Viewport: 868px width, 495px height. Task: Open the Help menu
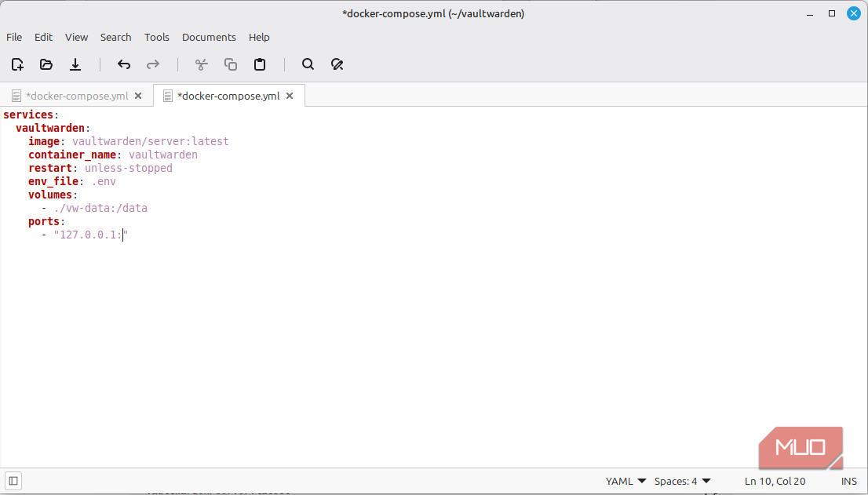point(259,37)
